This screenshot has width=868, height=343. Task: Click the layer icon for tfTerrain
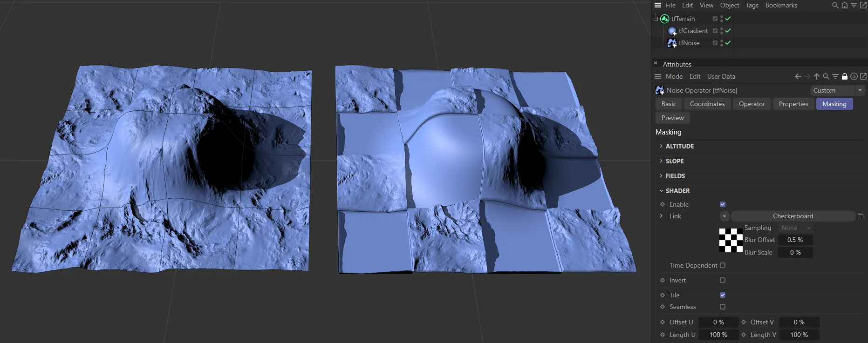(x=715, y=19)
